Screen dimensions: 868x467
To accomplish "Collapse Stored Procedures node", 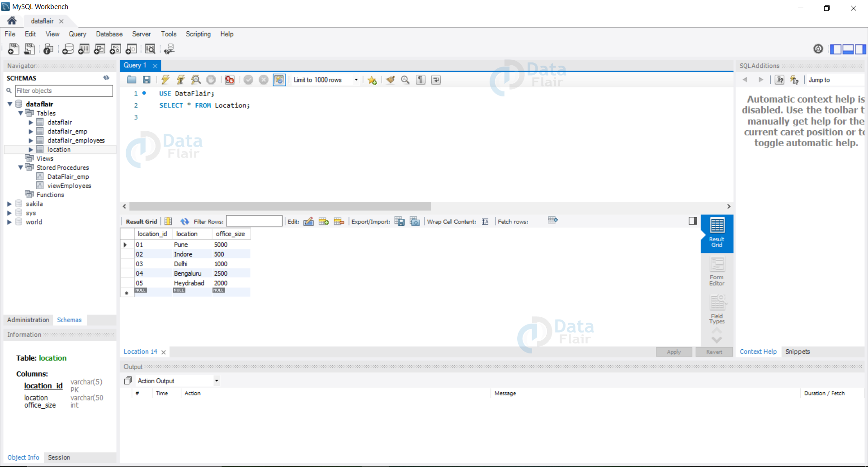I will [x=21, y=167].
